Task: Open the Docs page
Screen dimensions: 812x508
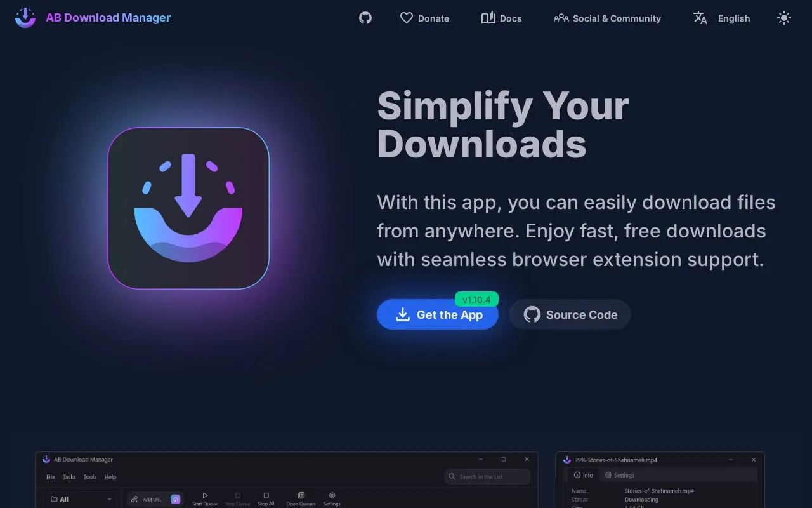Action: click(501, 18)
